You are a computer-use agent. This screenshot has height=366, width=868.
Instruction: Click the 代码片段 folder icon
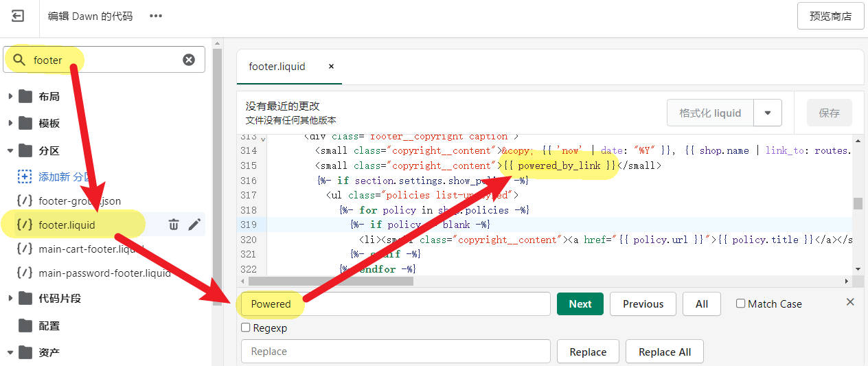(x=25, y=298)
